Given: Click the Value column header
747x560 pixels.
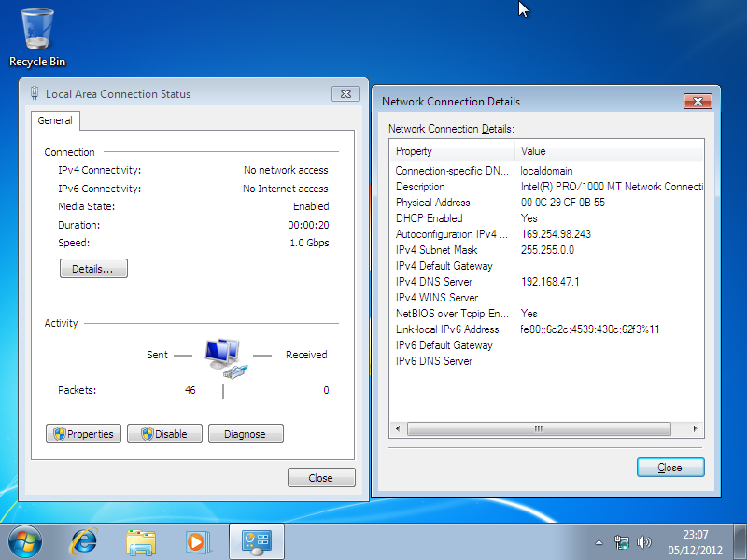Looking at the screenshot, I should [607, 151].
